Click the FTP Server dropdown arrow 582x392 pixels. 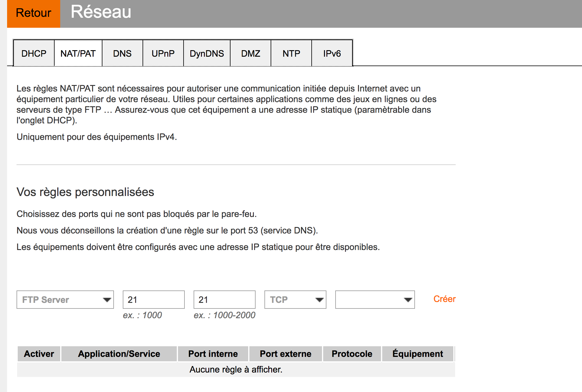click(107, 300)
